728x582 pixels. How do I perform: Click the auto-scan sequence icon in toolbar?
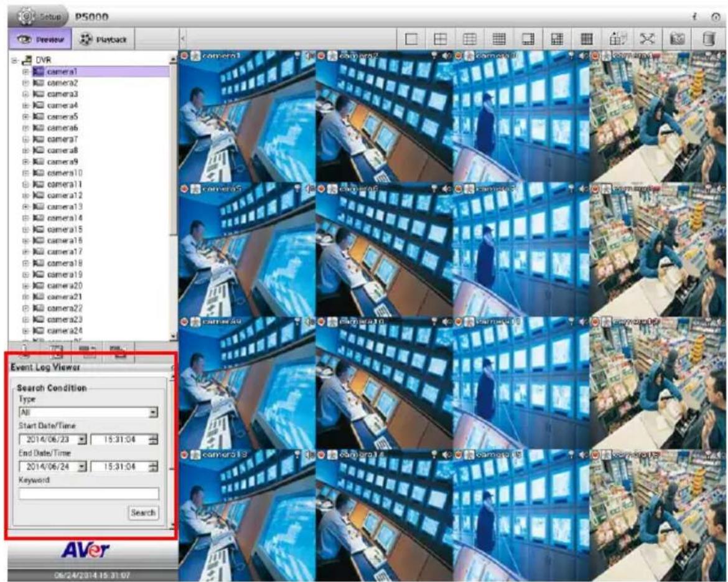(617, 39)
